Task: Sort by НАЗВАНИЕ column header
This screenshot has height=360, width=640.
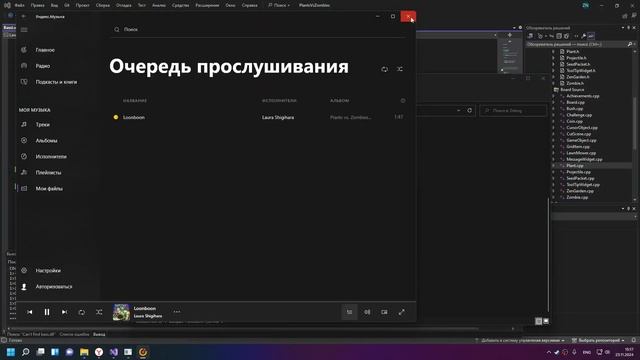Action: coord(135,100)
